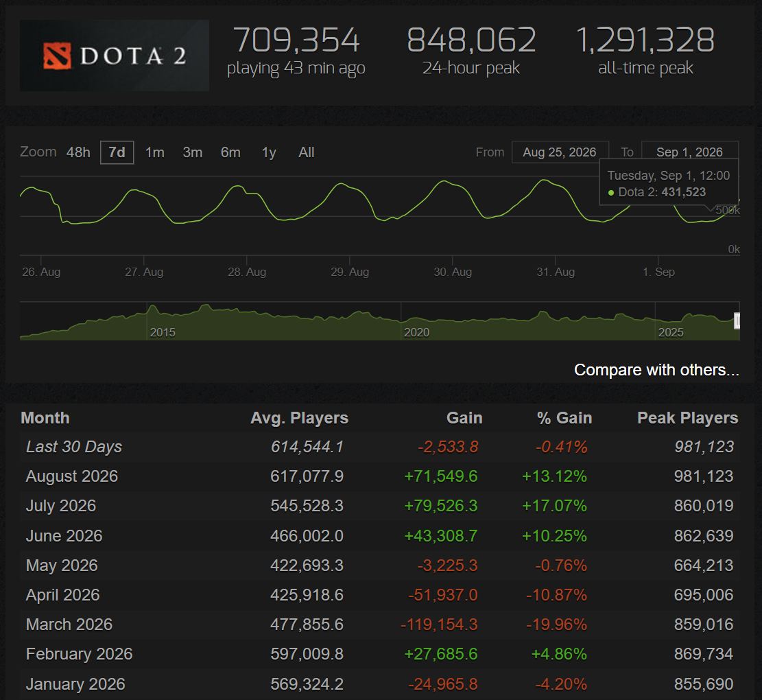Click the Peak Players column header
The image size is (762, 700).
click(x=688, y=418)
